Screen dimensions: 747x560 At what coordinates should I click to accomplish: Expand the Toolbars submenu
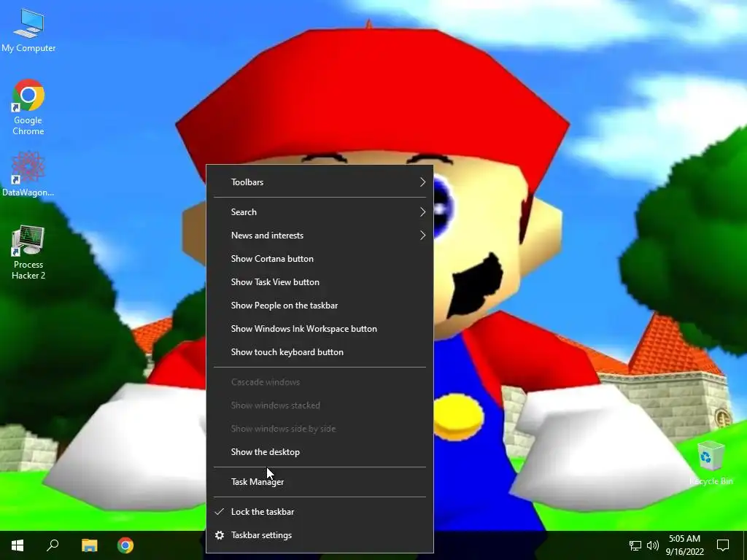pyautogui.click(x=320, y=182)
